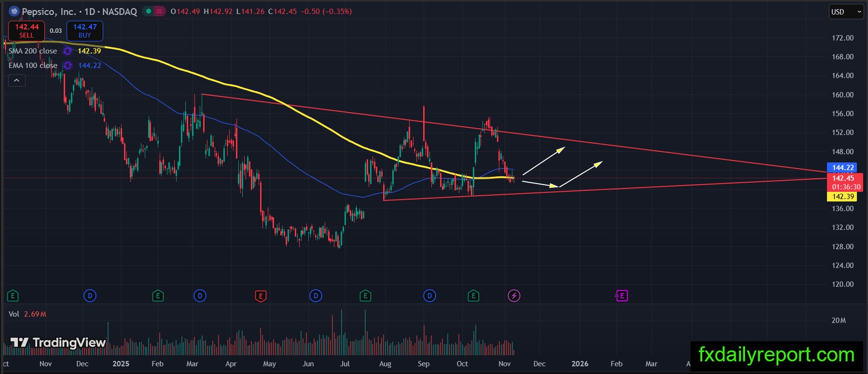Image resolution: width=868 pixels, height=374 pixels.
Task: Click the pink approximate-data indicator icon
Action: pyautogui.click(x=160, y=11)
